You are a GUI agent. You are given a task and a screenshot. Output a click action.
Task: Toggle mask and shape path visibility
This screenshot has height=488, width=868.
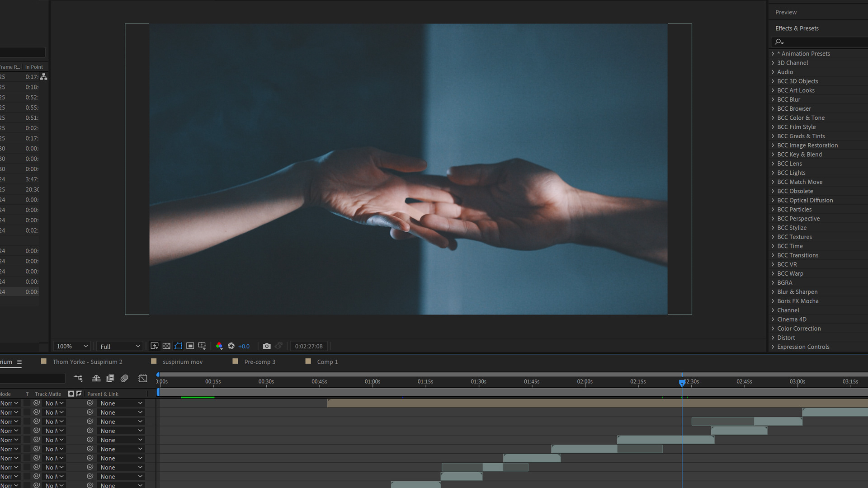click(x=178, y=346)
